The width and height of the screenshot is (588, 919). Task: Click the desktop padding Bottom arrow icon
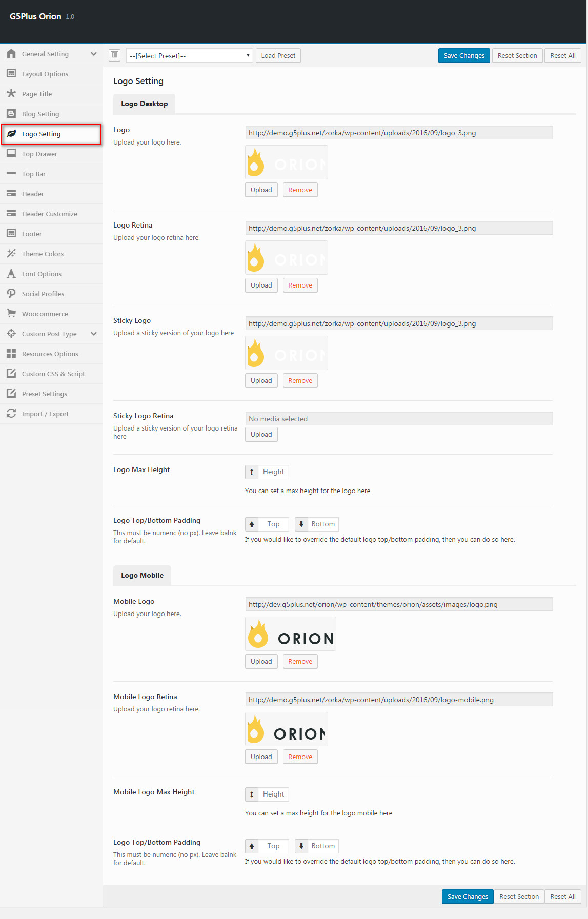tap(301, 524)
